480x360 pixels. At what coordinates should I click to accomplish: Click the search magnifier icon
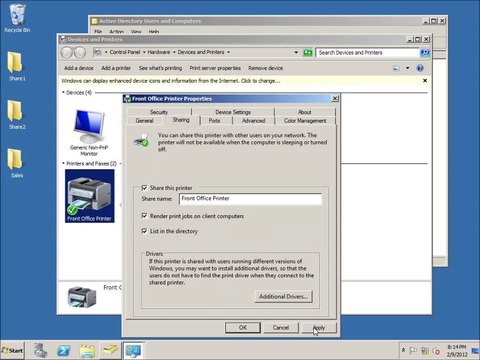tap(424, 53)
